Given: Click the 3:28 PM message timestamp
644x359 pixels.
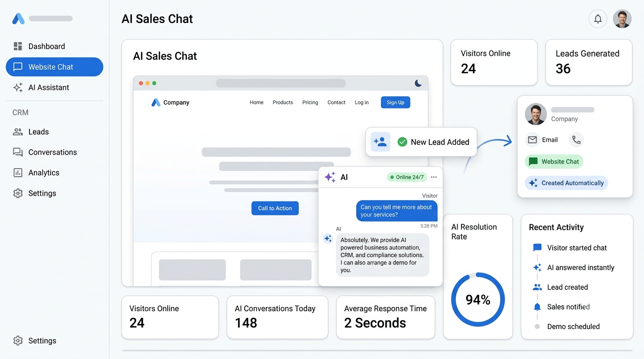Looking at the screenshot, I should point(429,226).
